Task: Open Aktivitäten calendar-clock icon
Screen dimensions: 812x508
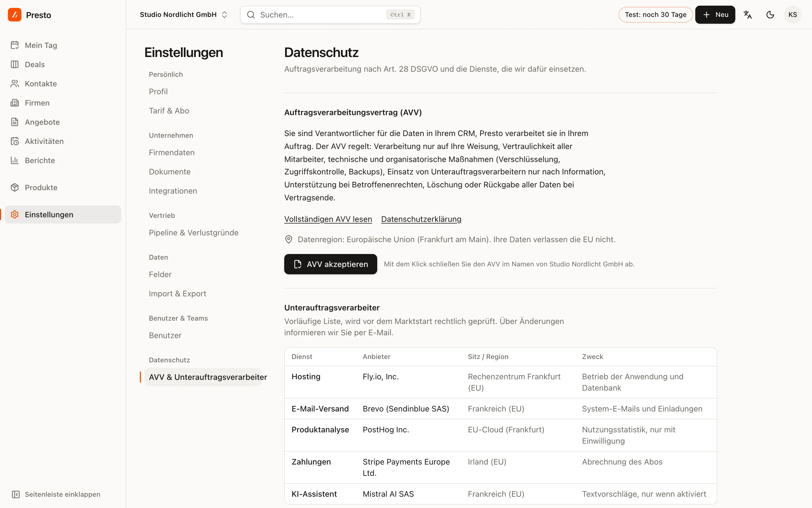Action: point(14,141)
